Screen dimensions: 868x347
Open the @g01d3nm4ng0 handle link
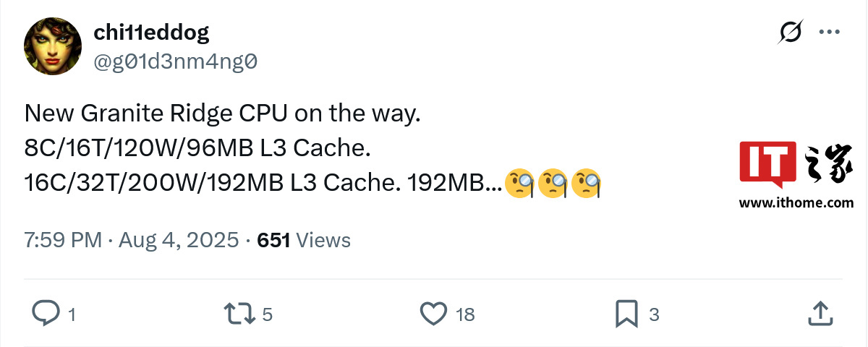point(176,62)
